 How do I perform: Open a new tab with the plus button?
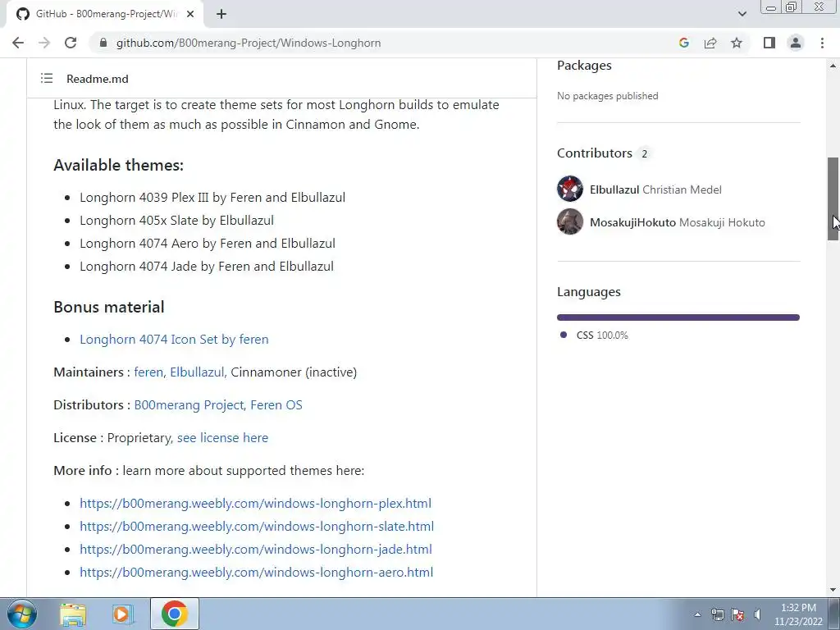click(221, 14)
